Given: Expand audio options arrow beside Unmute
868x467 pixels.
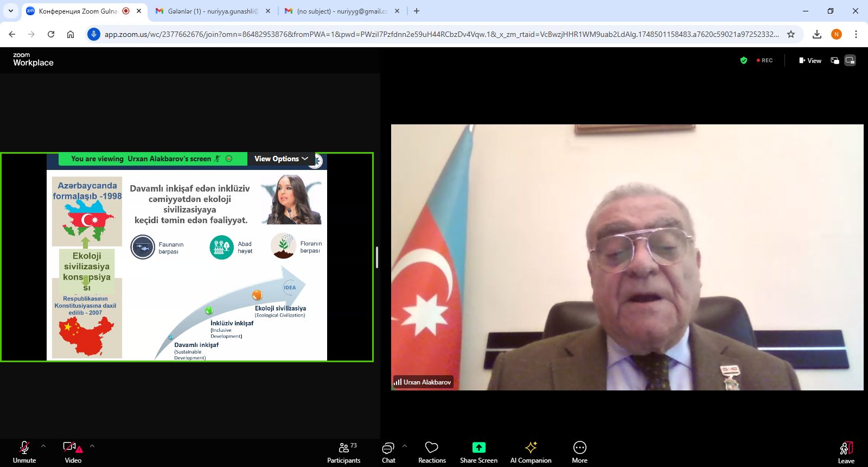Looking at the screenshot, I should click(43, 446).
